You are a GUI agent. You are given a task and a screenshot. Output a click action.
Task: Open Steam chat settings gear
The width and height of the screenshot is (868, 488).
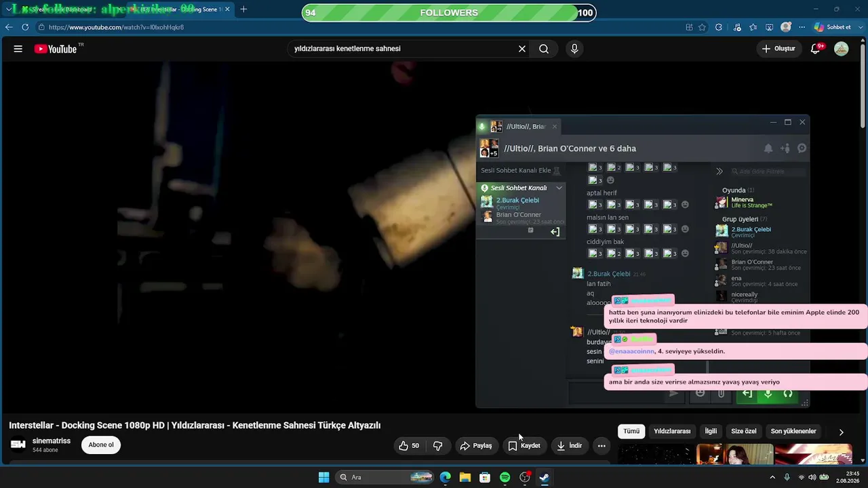802,148
